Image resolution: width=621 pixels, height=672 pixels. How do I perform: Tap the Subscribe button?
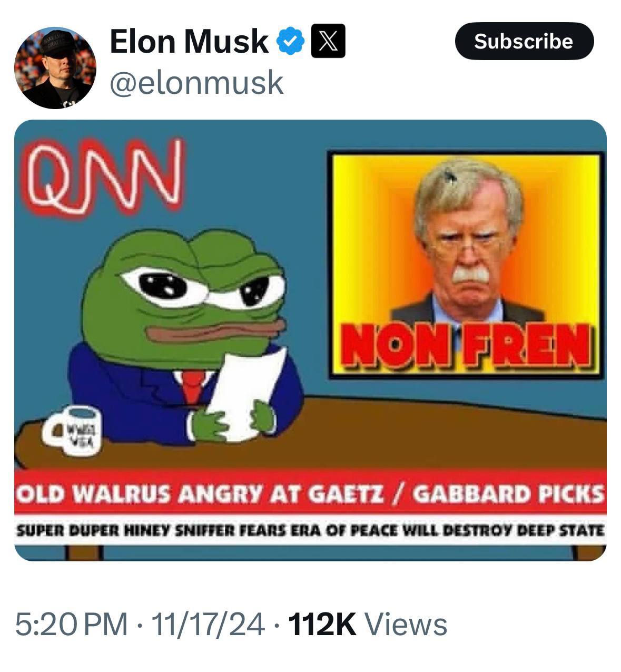tap(524, 41)
